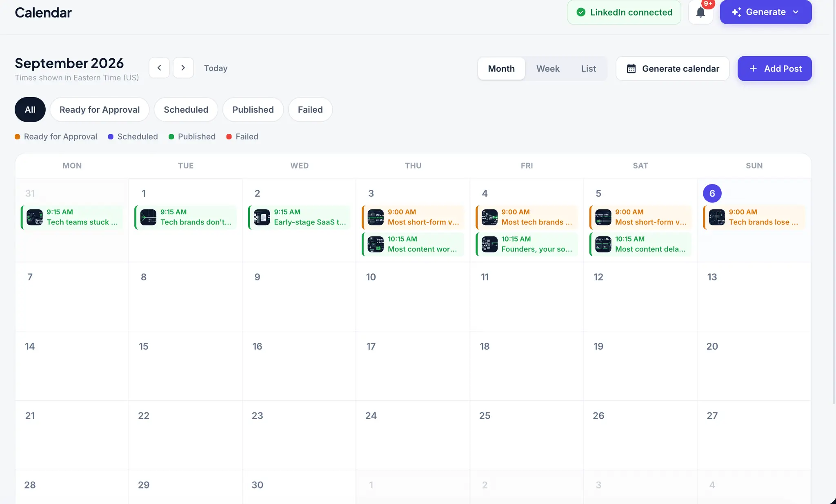
Task: Filter by Ready for Approval pill
Action: pyautogui.click(x=100, y=109)
